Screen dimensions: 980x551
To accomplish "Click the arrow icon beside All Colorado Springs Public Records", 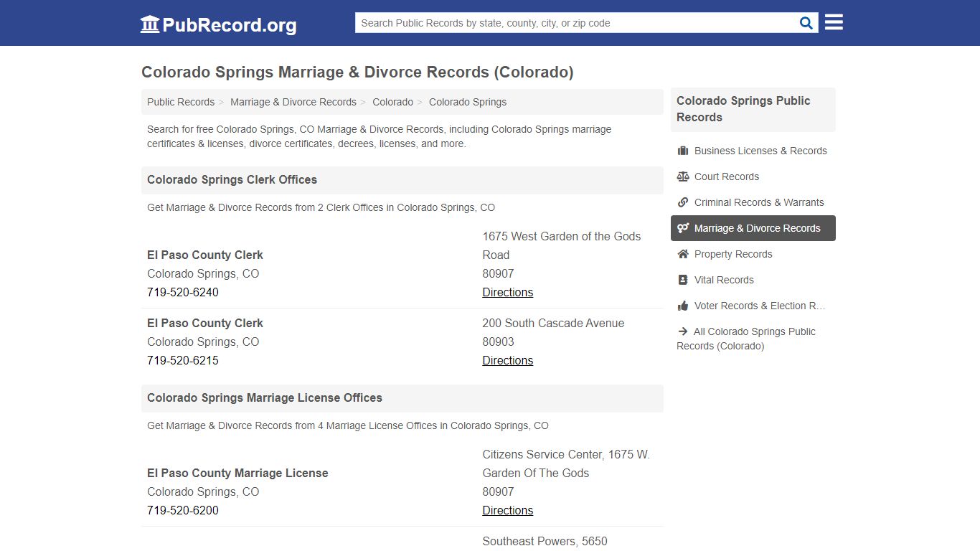I will pyautogui.click(x=682, y=331).
